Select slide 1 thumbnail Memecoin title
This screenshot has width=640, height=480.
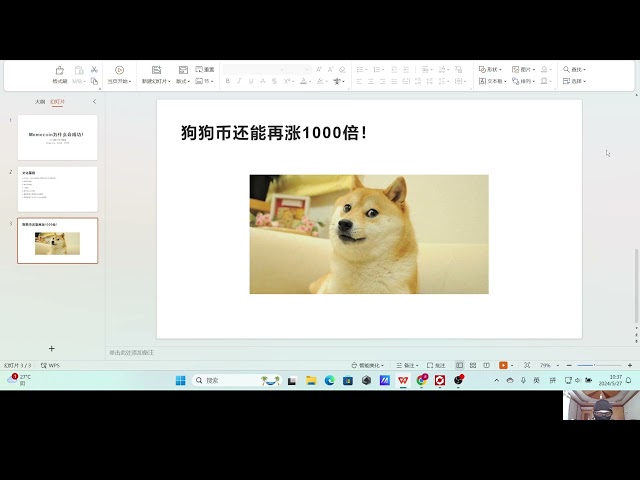click(x=58, y=138)
